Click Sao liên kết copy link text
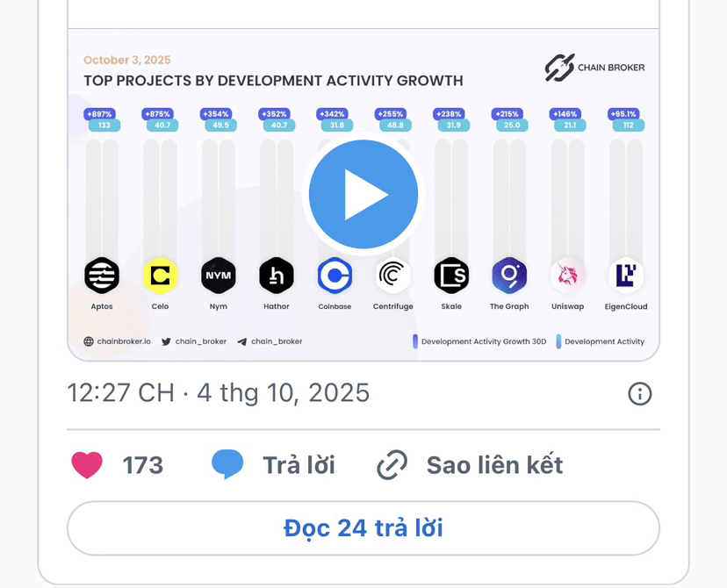Screen dimensions: 727x588 (x=494, y=465)
